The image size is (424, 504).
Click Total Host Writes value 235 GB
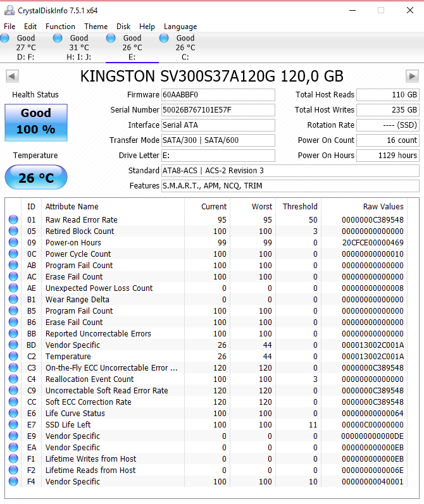[x=388, y=110]
